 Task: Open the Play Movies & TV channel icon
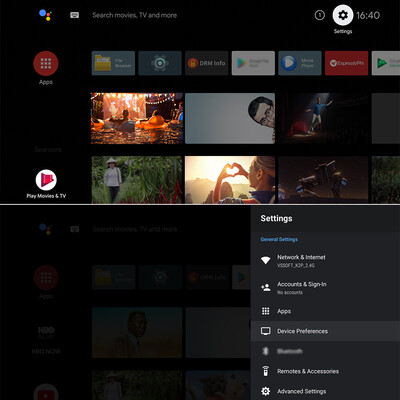coord(46,180)
